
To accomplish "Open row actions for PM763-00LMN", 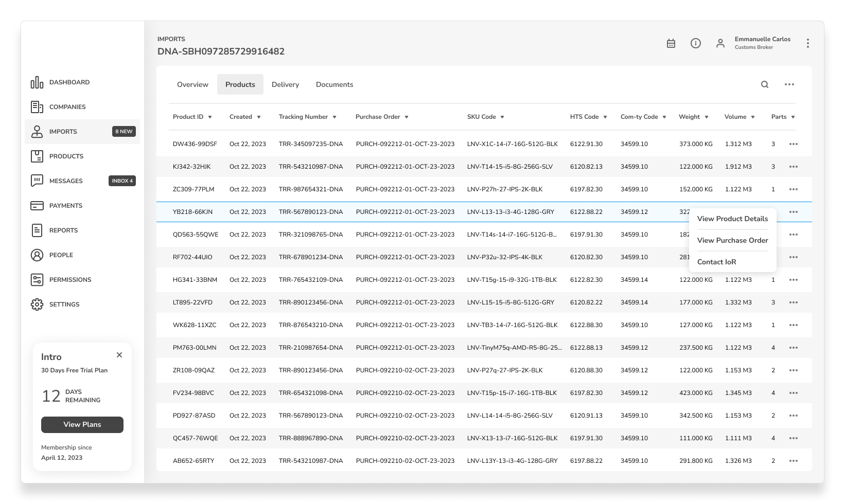I will (x=794, y=348).
